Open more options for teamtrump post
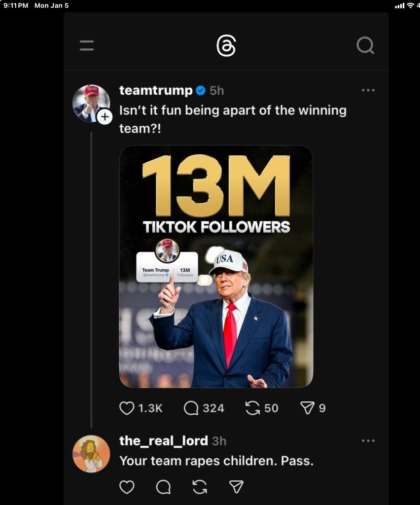 click(368, 90)
